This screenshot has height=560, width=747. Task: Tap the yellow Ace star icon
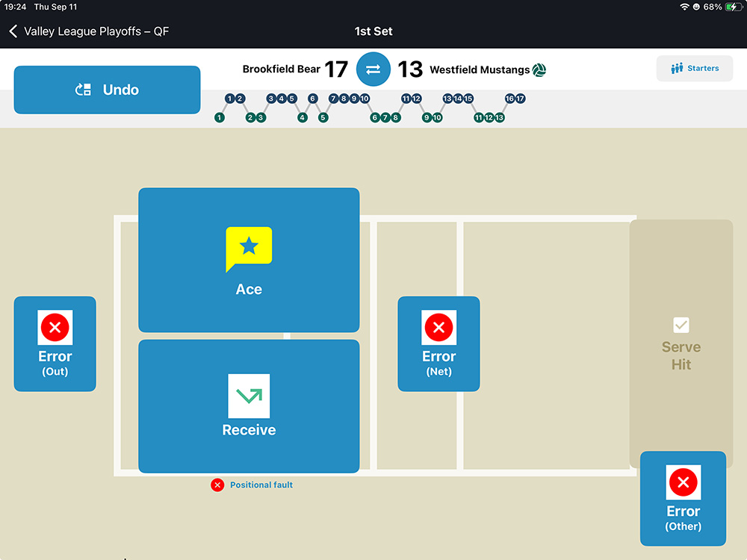point(249,248)
